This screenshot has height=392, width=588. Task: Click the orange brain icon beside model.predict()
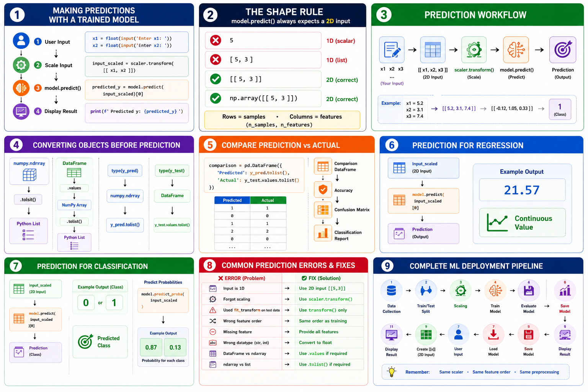tap(21, 88)
